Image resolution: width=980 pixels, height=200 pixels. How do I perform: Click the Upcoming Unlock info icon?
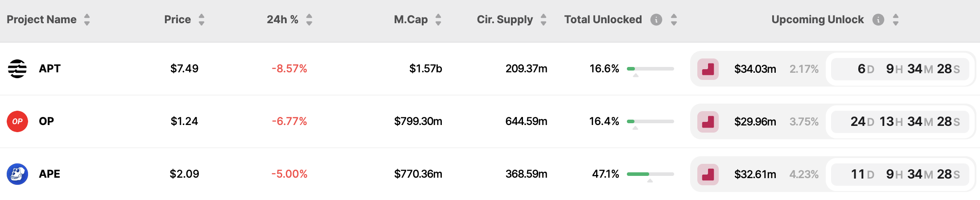[x=878, y=20]
